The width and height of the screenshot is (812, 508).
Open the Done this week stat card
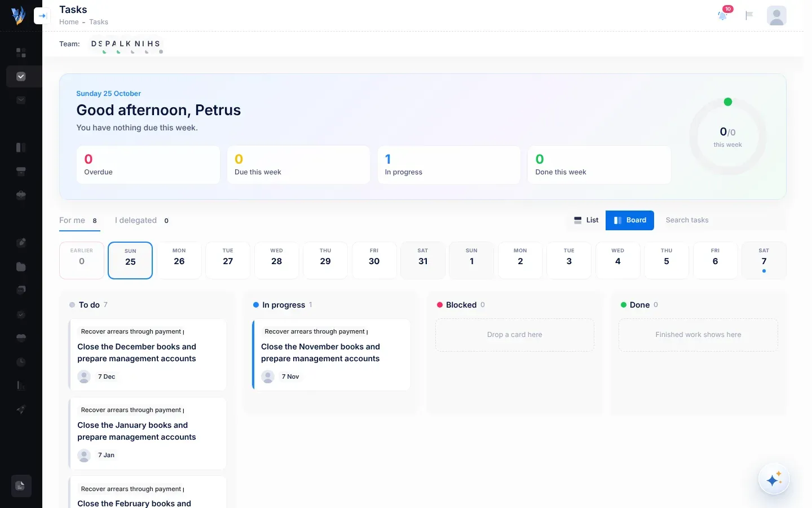click(599, 165)
